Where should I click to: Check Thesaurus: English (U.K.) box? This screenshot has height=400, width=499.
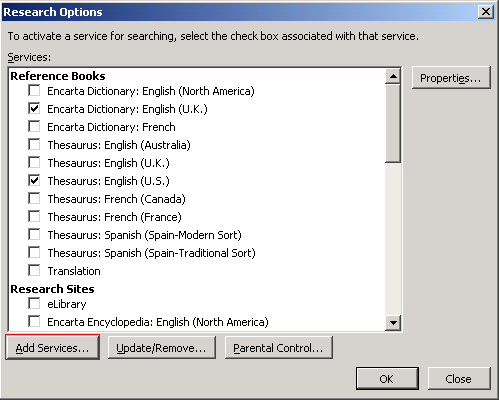click(x=34, y=163)
